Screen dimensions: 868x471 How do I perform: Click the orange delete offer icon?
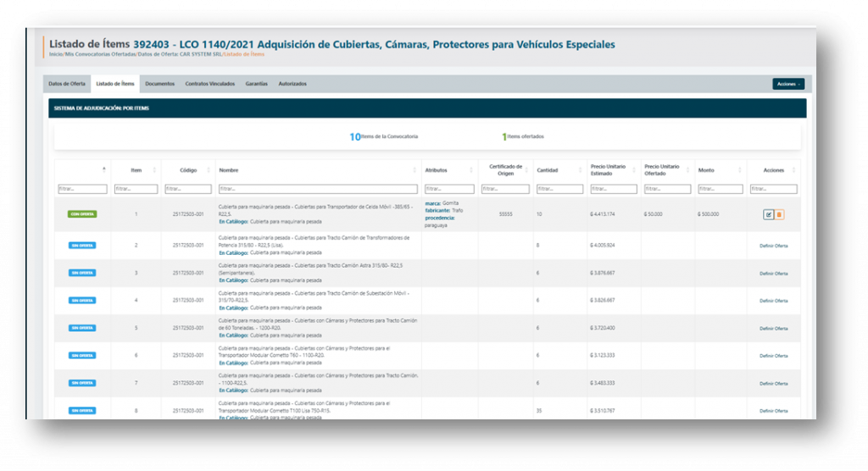click(779, 214)
